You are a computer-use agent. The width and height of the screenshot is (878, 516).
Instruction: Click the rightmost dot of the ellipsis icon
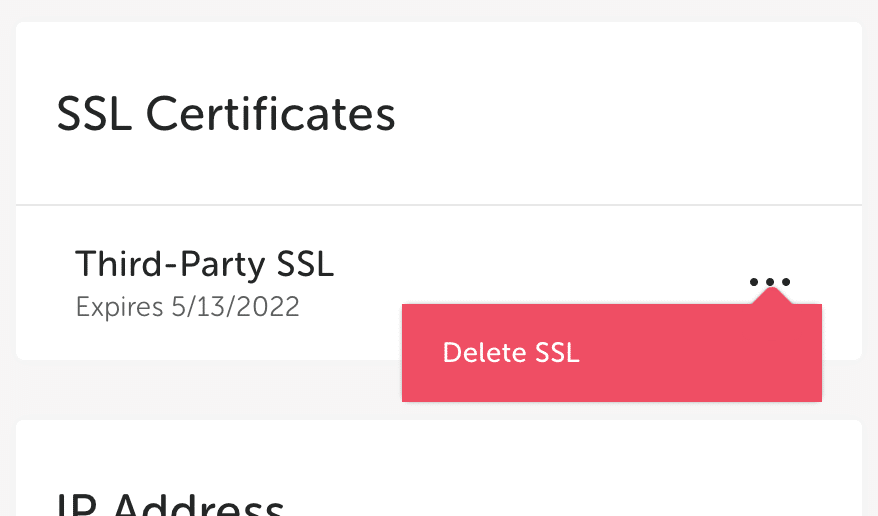[x=786, y=282]
